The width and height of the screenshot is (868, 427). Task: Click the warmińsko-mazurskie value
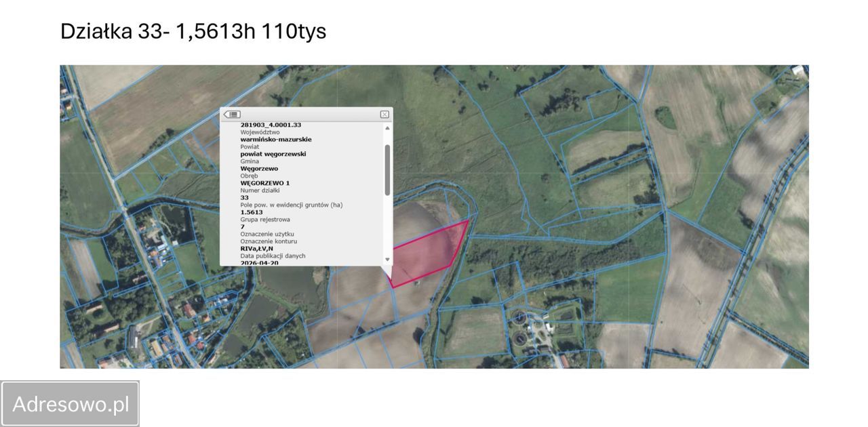point(276,140)
